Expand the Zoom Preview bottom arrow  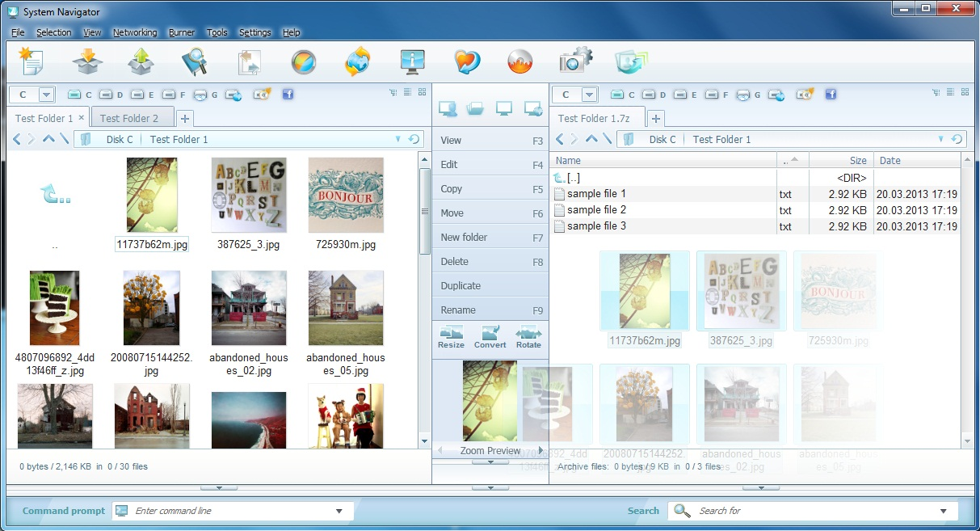click(x=490, y=461)
